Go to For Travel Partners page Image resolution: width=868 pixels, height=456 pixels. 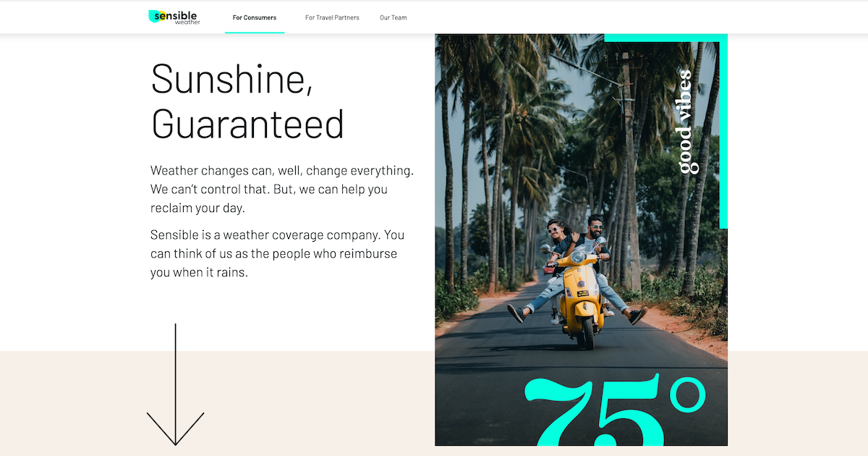[x=332, y=17]
